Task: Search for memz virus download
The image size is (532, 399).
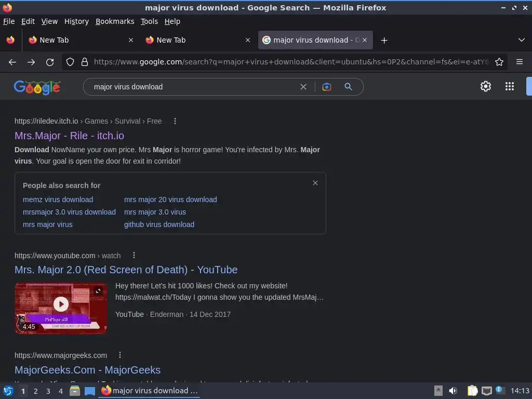Action: pyautogui.click(x=58, y=199)
